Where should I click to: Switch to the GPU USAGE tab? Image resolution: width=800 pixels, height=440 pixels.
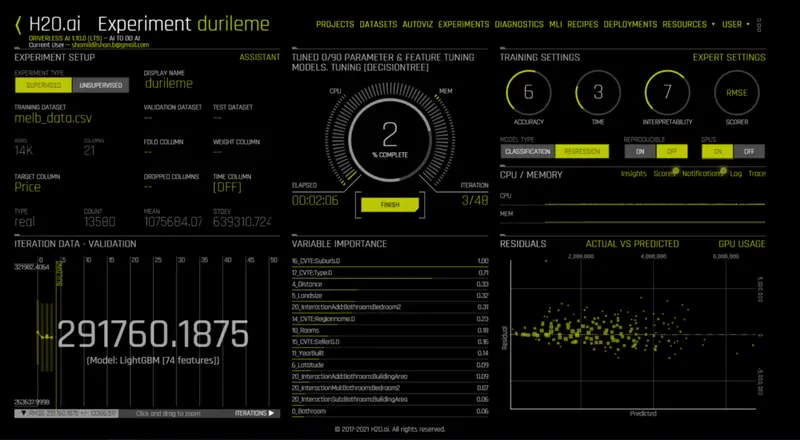[x=742, y=244]
